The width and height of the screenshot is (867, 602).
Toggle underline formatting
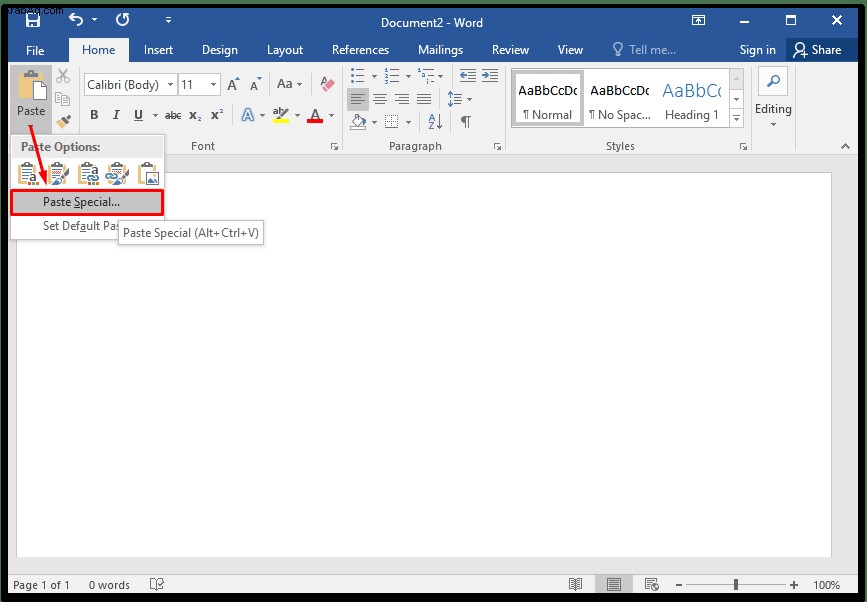coord(138,115)
